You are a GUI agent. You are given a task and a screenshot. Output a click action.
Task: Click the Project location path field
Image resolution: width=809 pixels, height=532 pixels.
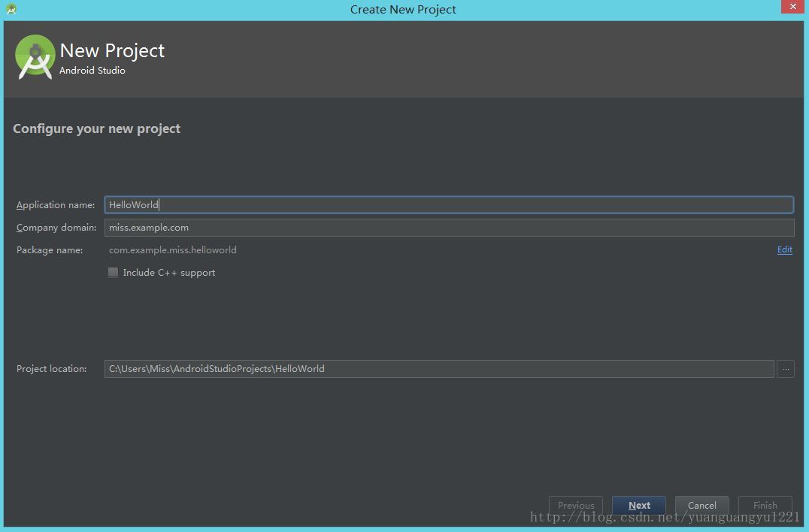pos(439,369)
